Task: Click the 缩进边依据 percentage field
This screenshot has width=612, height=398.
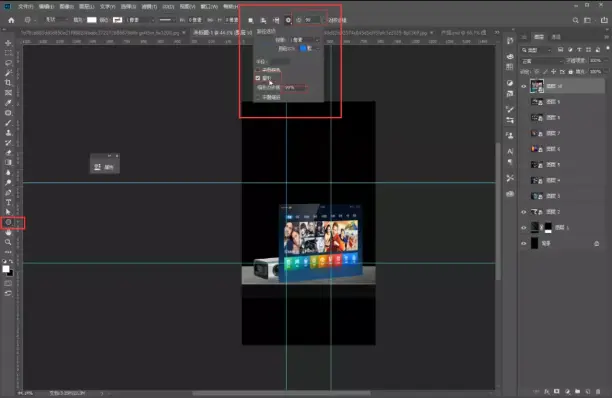Action: point(295,88)
